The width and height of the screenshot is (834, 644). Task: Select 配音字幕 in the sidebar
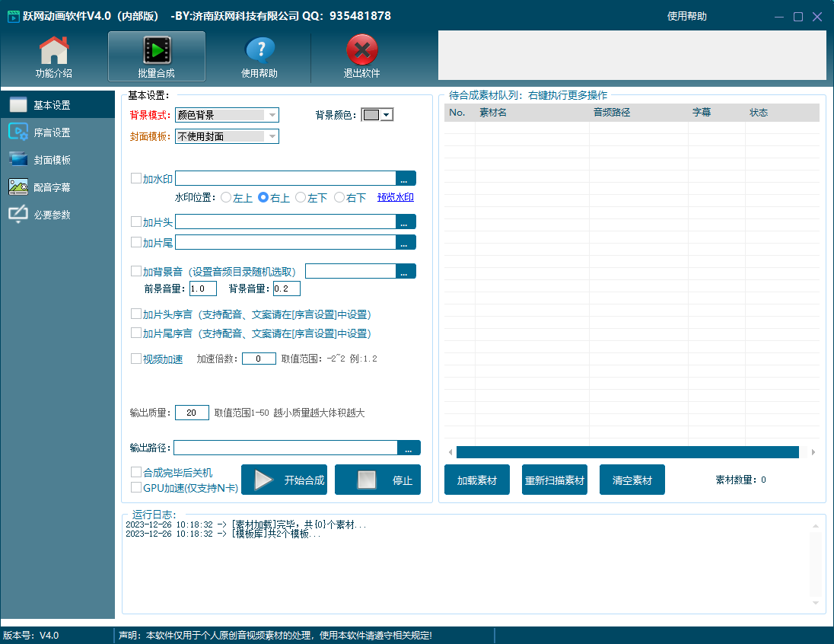[52, 187]
